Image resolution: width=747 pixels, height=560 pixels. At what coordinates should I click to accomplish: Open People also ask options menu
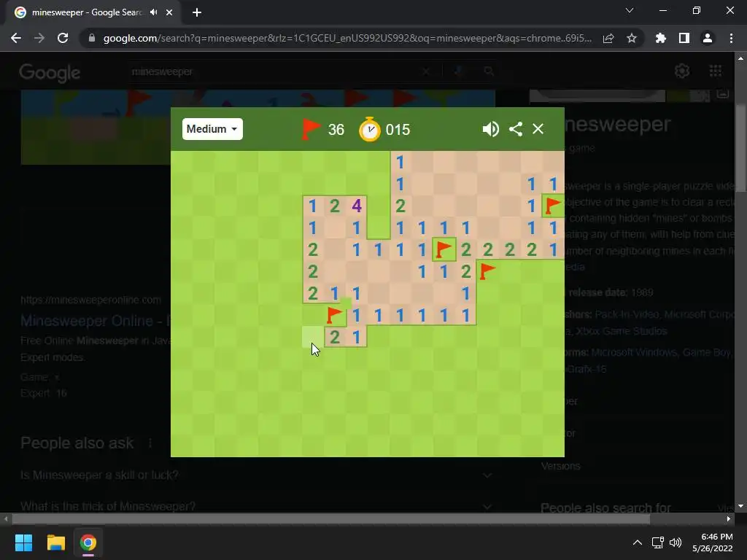[x=150, y=443]
